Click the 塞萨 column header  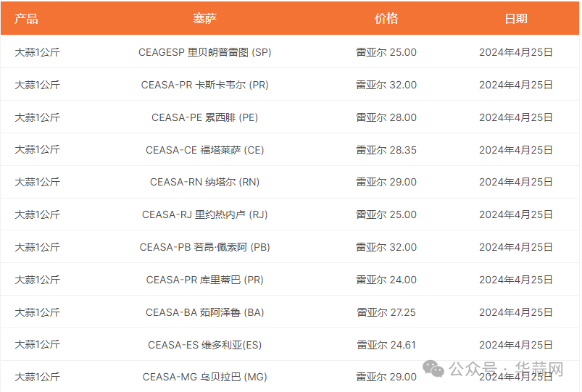coord(204,19)
